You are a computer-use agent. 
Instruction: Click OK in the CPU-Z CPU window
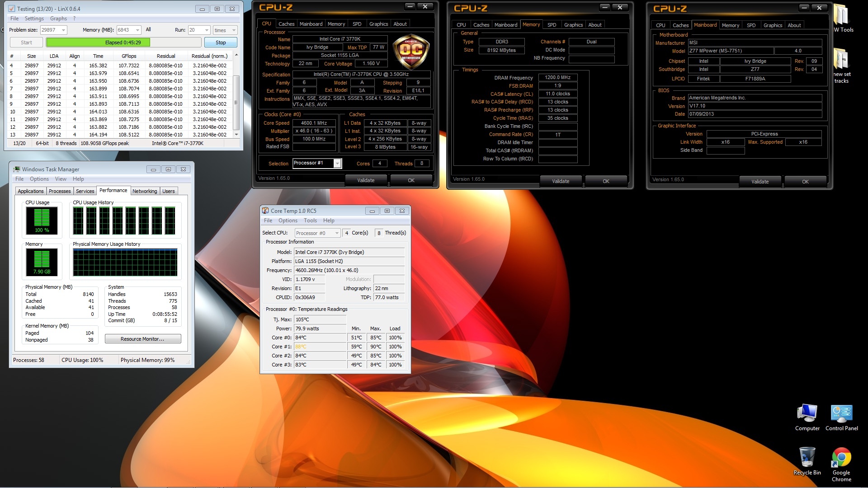pyautogui.click(x=411, y=180)
